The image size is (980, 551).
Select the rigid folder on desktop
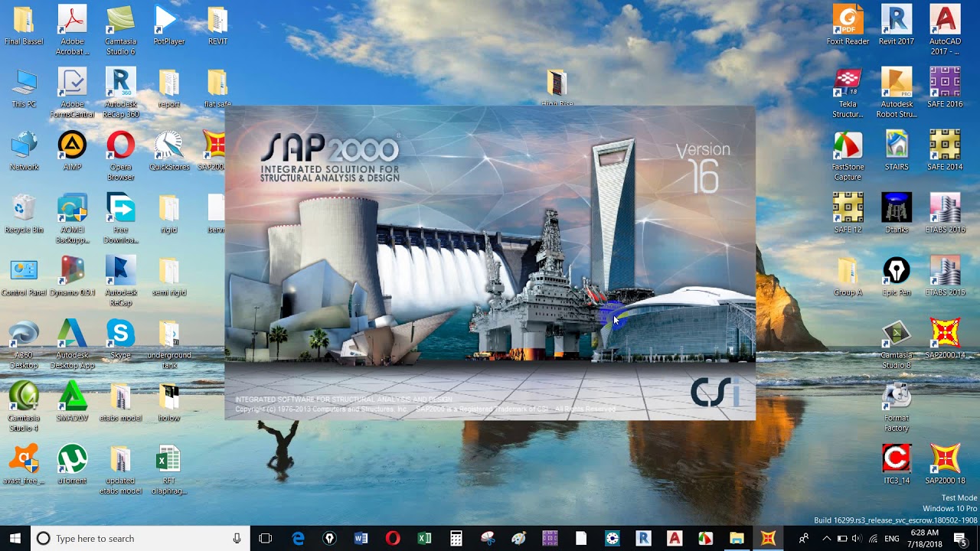(x=168, y=213)
